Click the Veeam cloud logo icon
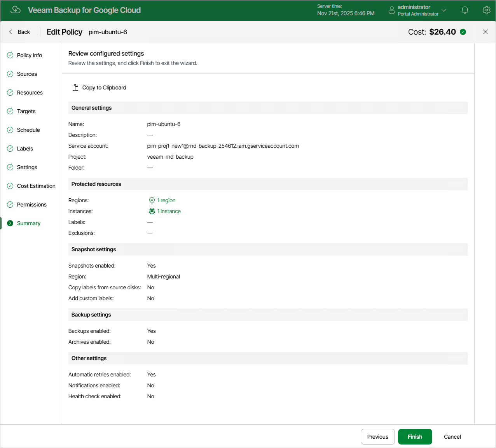The height and width of the screenshot is (448, 496). [16, 10]
